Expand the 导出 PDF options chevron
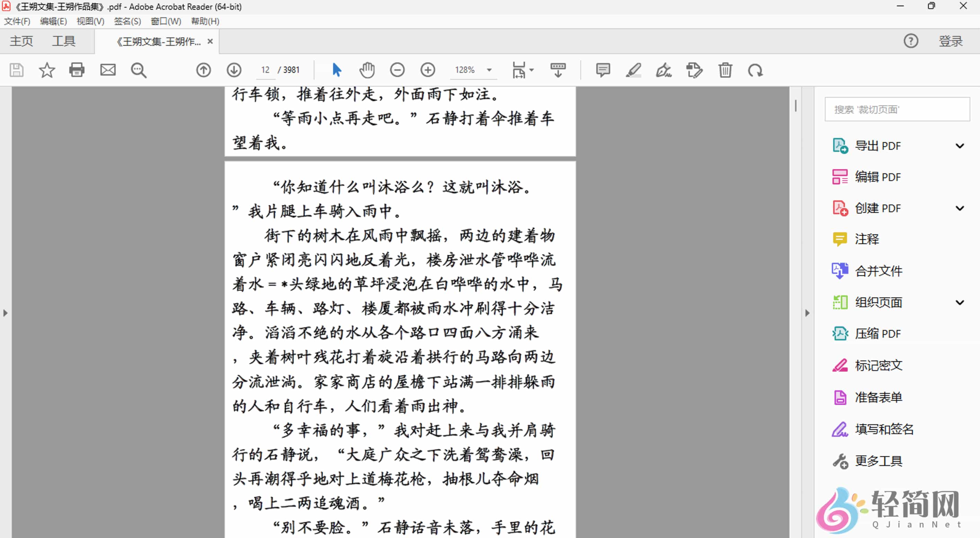Image resolution: width=980 pixels, height=538 pixels. [x=960, y=146]
